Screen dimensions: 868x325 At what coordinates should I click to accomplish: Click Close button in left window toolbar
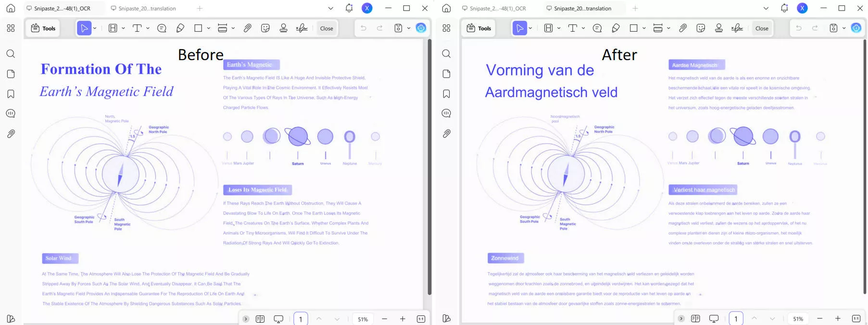[x=327, y=28]
